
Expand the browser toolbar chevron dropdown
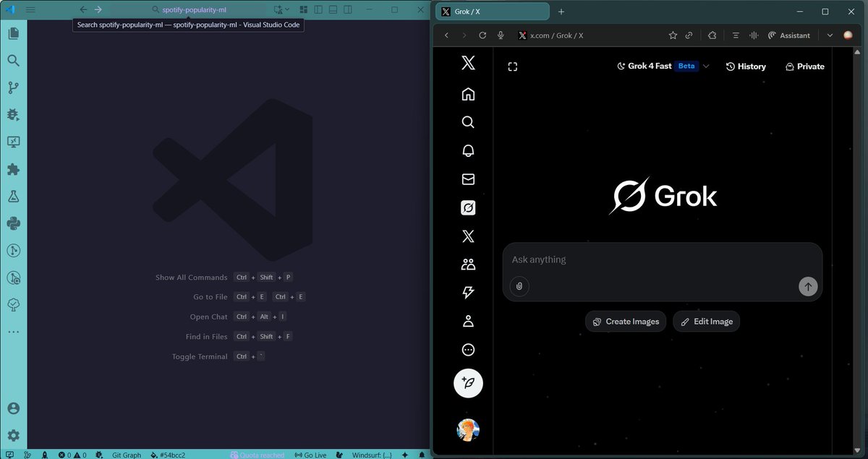coord(830,35)
